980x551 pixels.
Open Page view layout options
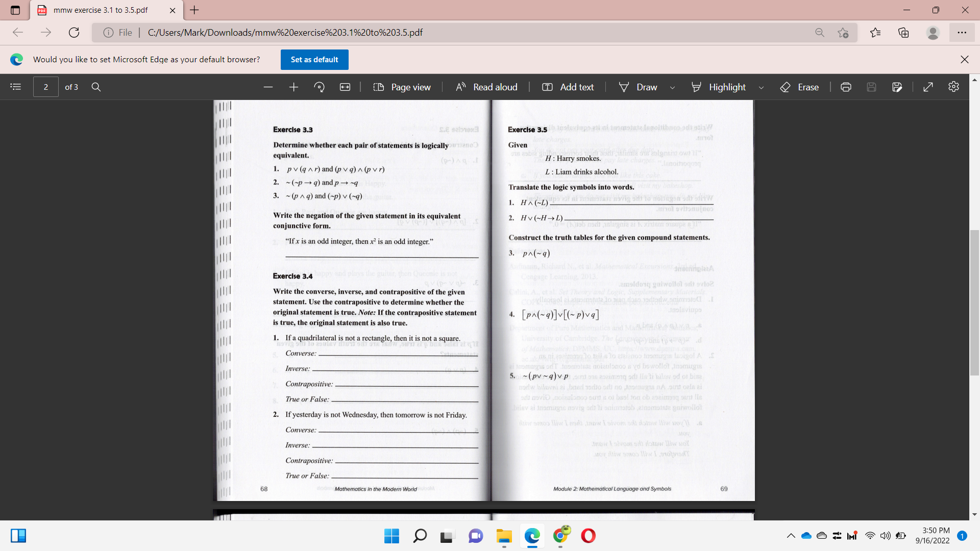click(402, 87)
